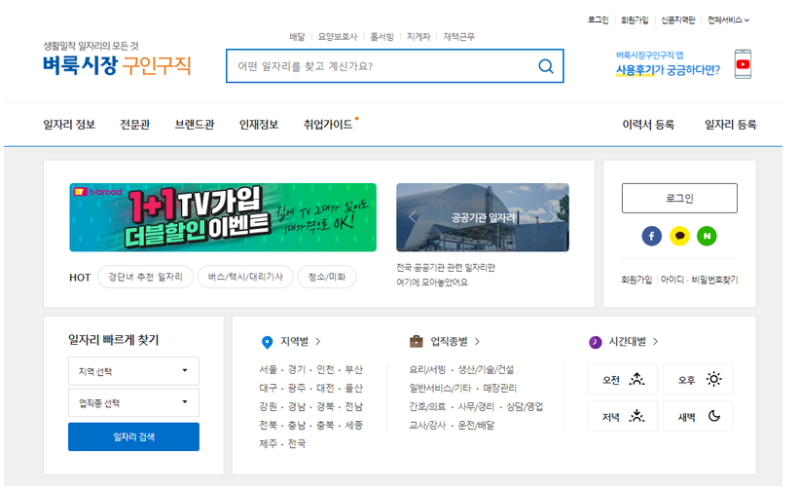Screen dimensions: 800x490
Task: Select 오전 morning time button
Action: (622, 379)
